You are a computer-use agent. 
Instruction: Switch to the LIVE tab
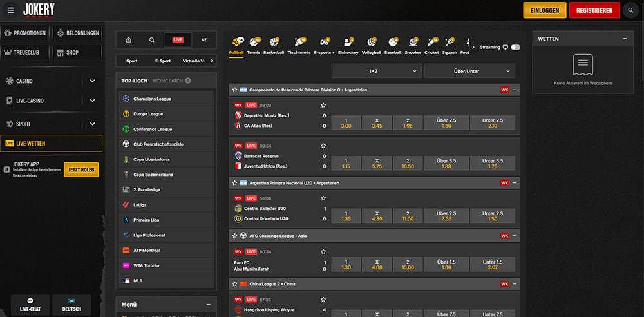click(178, 40)
